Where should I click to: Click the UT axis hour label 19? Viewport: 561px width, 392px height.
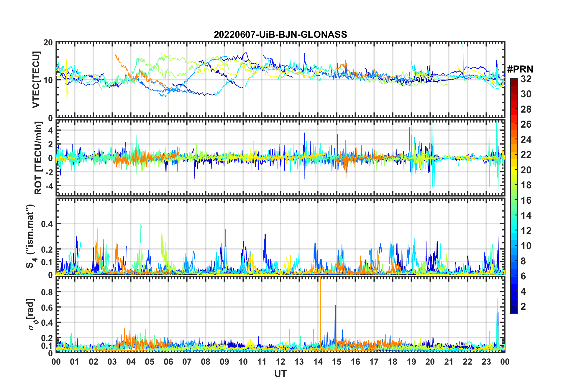[411, 362]
